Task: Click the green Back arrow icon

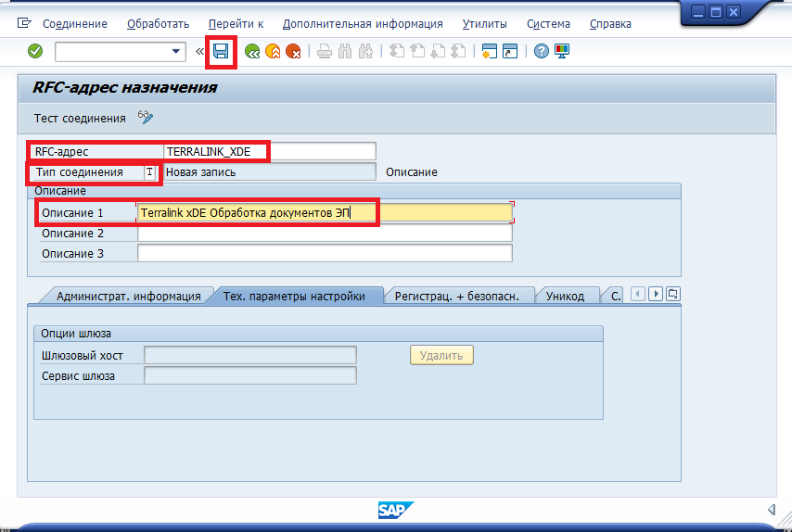Action: tap(251, 52)
